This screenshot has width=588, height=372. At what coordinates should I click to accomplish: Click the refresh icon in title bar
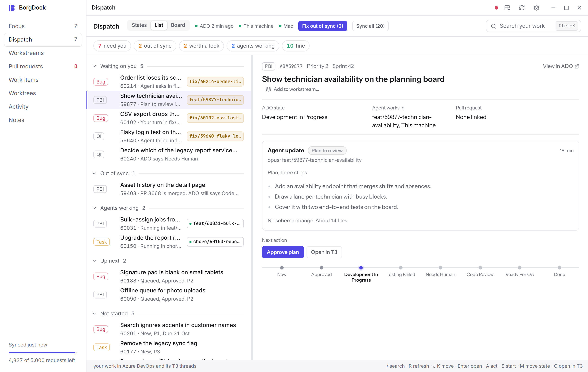point(522,8)
